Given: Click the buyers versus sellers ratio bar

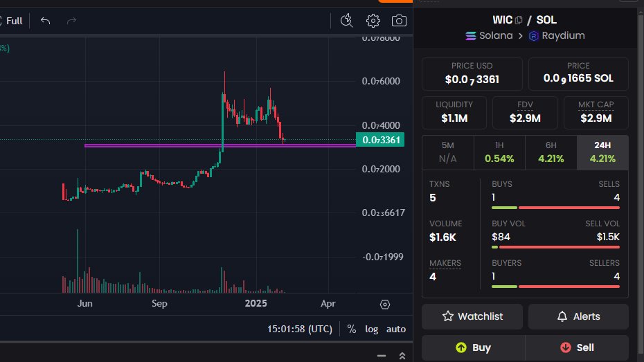Looking at the screenshot, I should click(555, 287).
